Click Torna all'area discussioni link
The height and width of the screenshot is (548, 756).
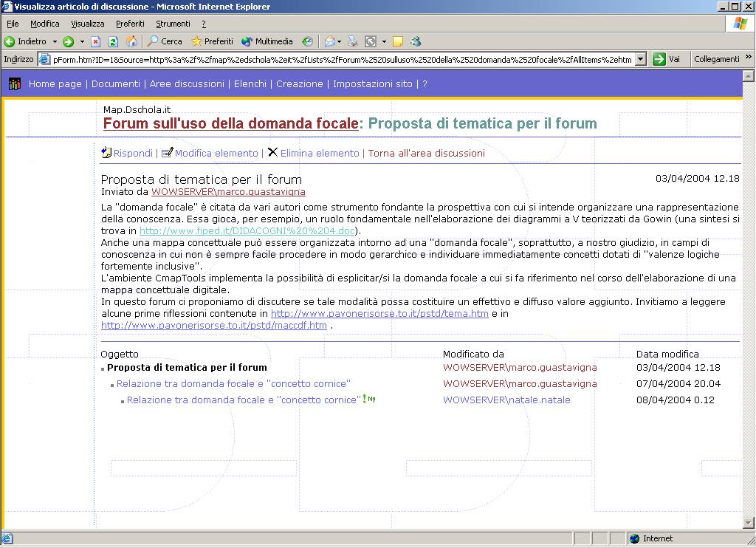click(x=426, y=153)
